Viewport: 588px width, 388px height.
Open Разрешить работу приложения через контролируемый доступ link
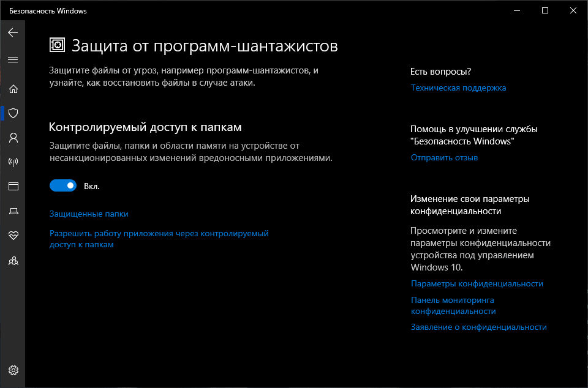159,239
